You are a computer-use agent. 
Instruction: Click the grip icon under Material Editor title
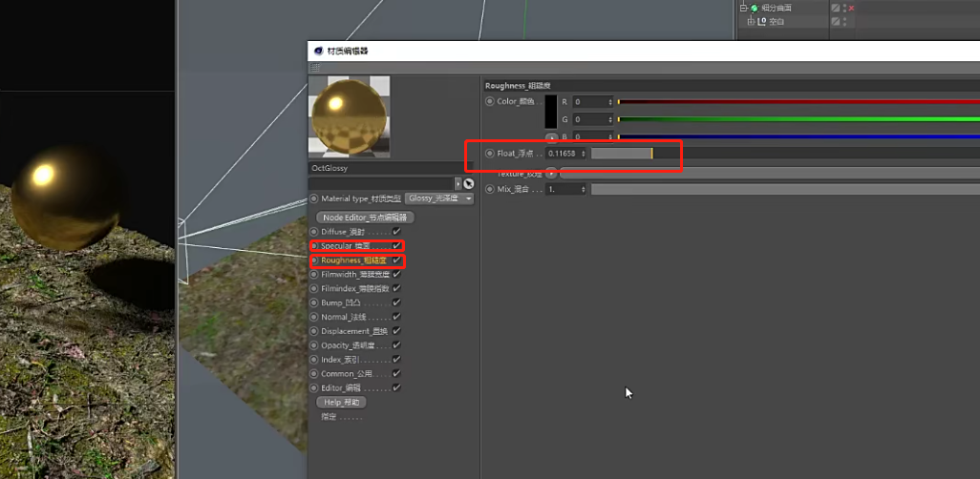tap(315, 67)
